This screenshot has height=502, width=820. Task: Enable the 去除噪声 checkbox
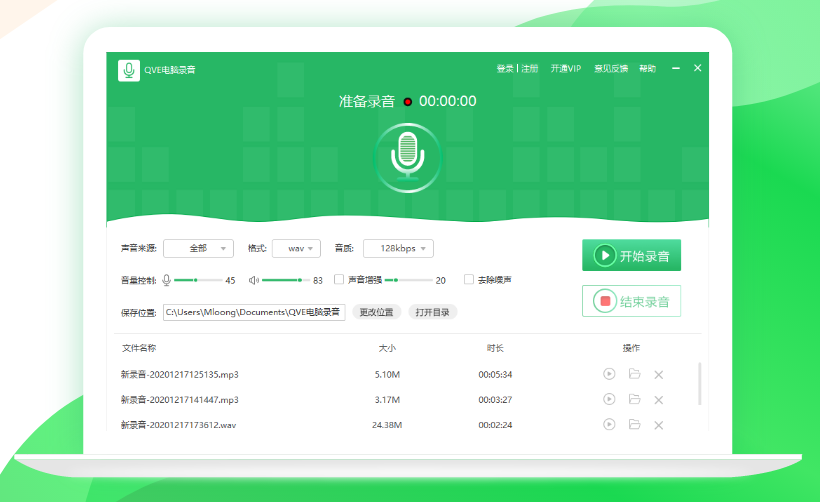click(469, 279)
